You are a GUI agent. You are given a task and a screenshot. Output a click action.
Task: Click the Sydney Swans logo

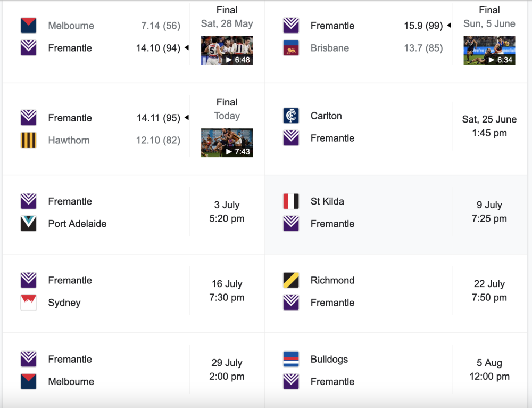(x=29, y=303)
